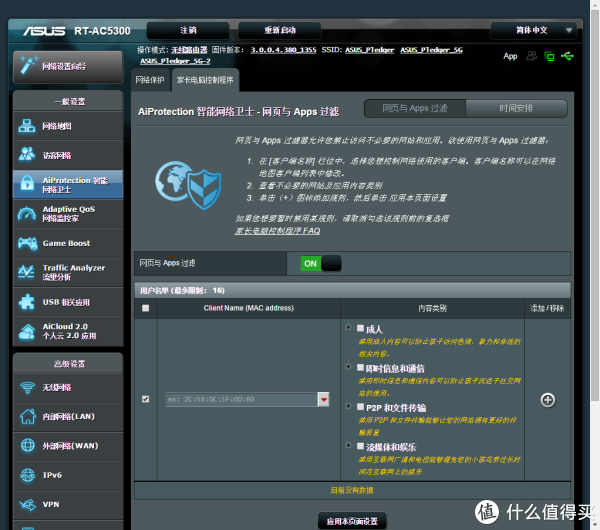Open VPN settings icon
Image resolution: width=600 pixels, height=530 pixels.
coord(28,504)
